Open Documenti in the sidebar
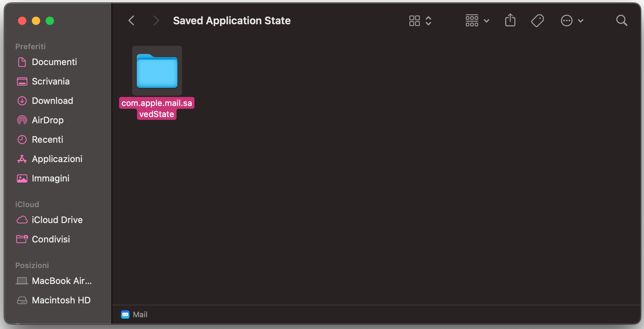This screenshot has width=644, height=329. pyautogui.click(x=54, y=62)
